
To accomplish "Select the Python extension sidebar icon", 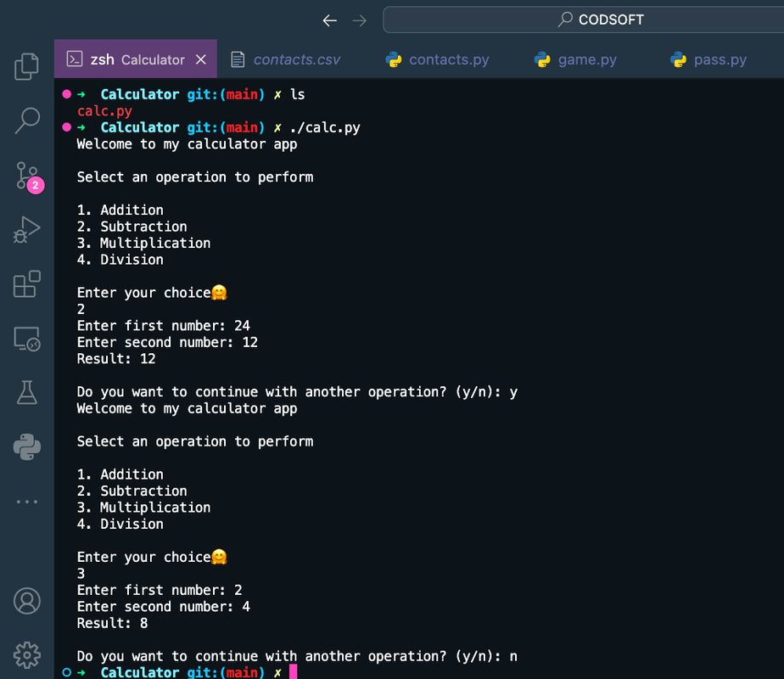I will tap(26, 446).
